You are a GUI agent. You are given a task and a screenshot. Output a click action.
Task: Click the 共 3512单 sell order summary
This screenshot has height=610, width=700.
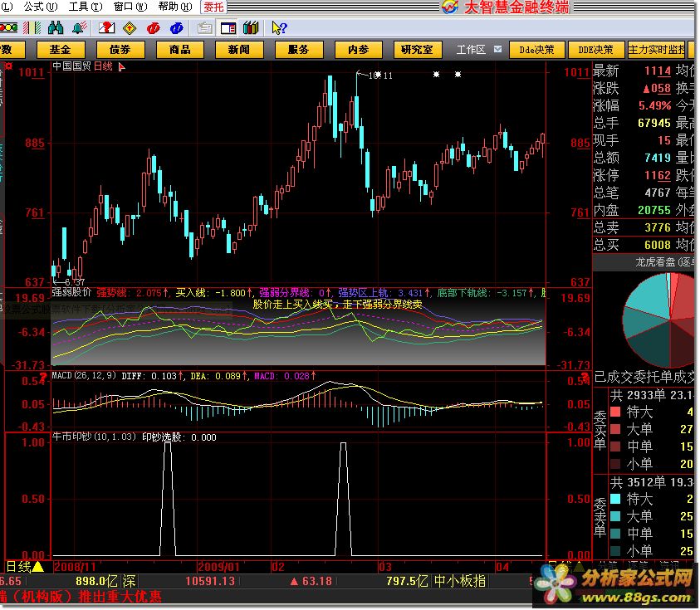651,482
